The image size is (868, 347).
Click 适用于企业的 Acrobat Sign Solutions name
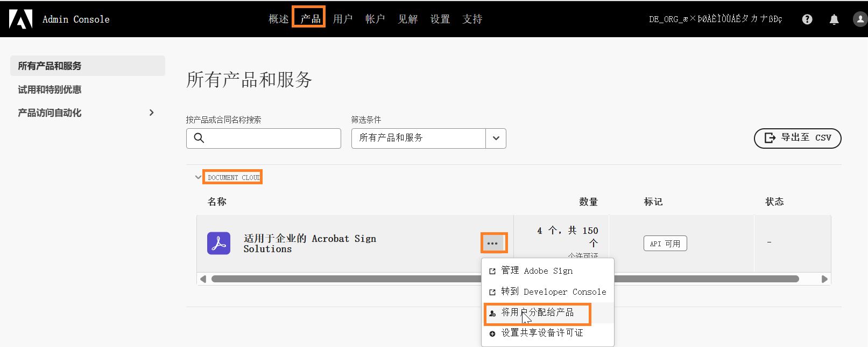(x=309, y=244)
